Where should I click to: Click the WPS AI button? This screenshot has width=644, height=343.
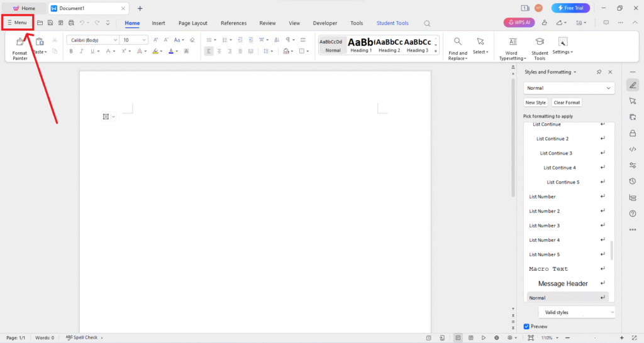coord(519,23)
